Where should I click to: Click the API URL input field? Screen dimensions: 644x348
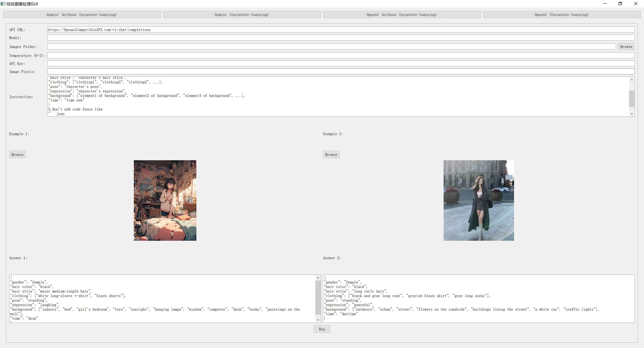click(x=341, y=30)
